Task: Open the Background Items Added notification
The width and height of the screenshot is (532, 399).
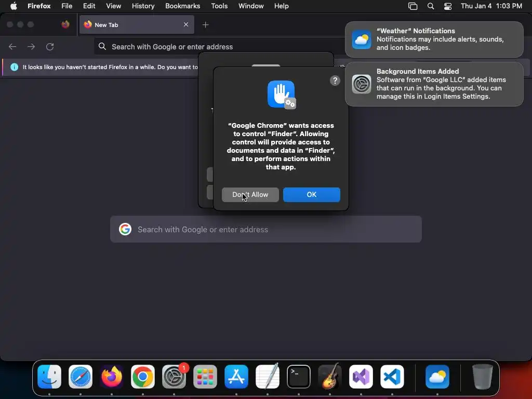Action: (434, 84)
